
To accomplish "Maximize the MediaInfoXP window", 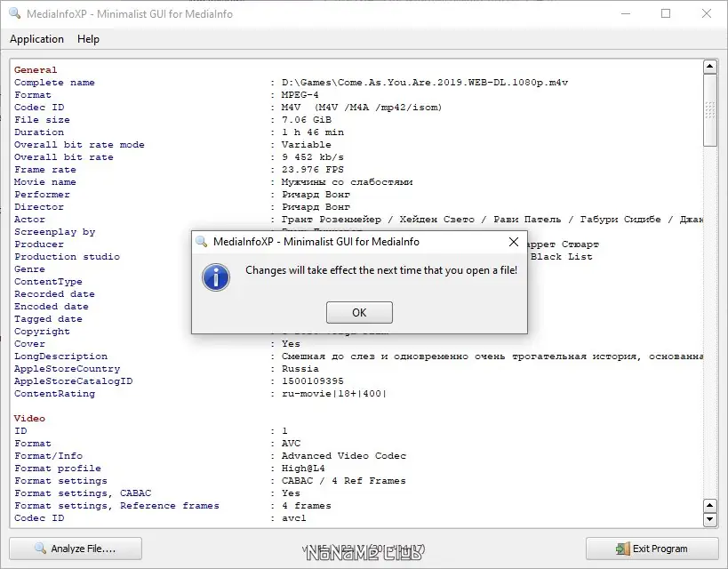I will 666,13.
